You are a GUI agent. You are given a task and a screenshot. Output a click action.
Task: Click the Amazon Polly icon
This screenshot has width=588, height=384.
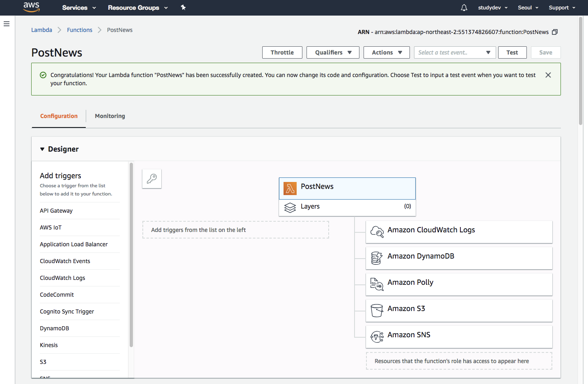pos(377,284)
